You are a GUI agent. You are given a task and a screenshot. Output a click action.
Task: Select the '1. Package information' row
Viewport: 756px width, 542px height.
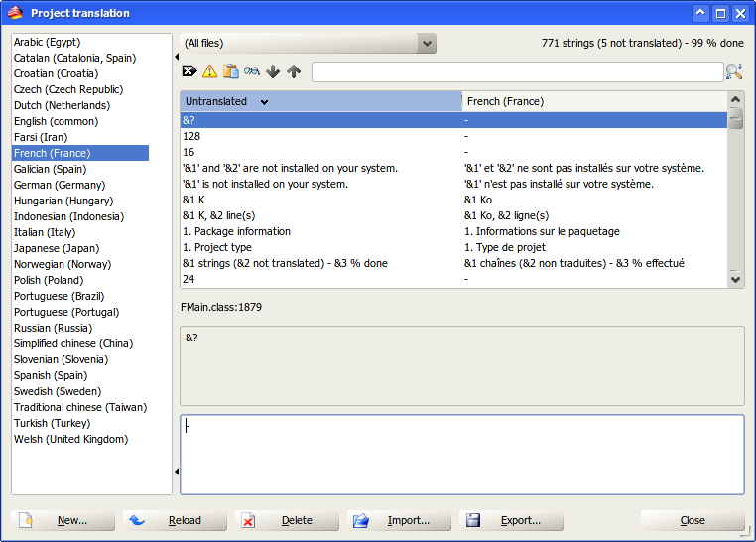(453, 232)
